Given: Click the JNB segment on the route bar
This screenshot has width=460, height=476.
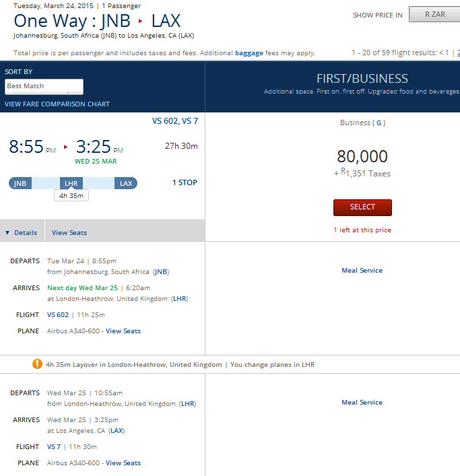Looking at the screenshot, I should 20,183.
